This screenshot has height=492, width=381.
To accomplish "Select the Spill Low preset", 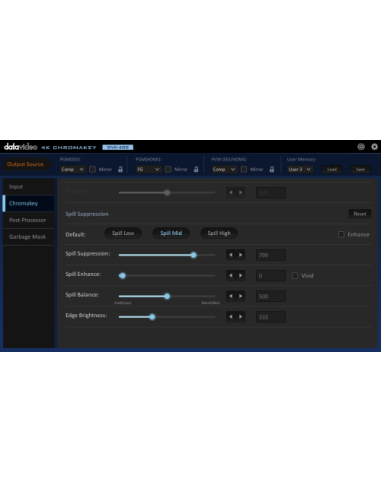I will [123, 233].
